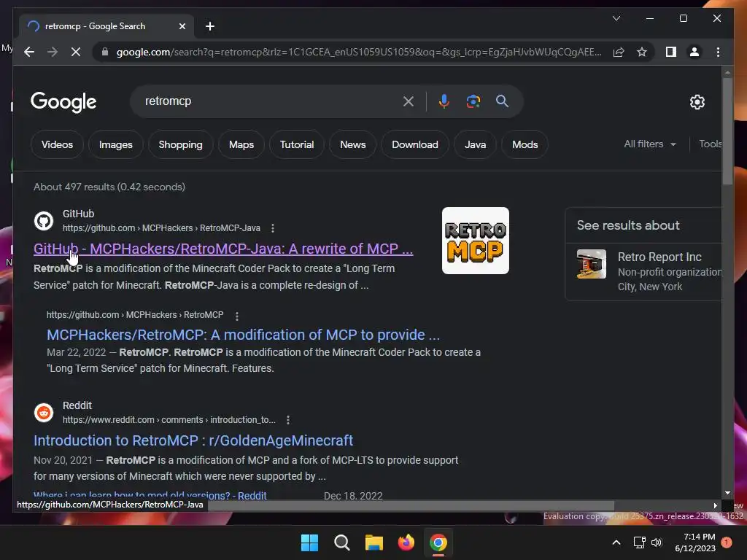Click the scroll down arrow button
This screenshot has width=747, height=560.
(727, 493)
